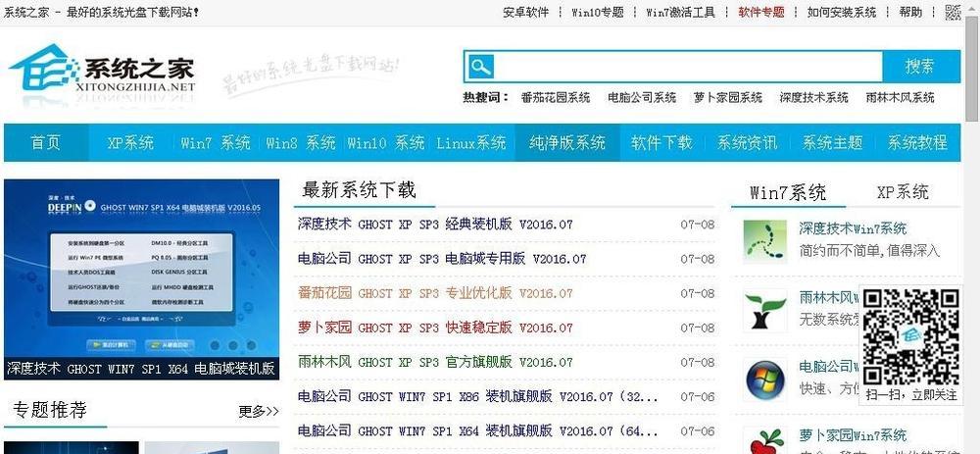Open 深度技术系统 hot search link
The height and width of the screenshot is (454, 980).
click(x=813, y=97)
